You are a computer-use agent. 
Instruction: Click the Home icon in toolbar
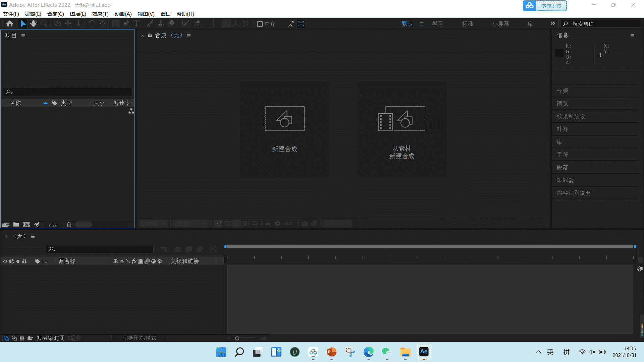coord(10,23)
